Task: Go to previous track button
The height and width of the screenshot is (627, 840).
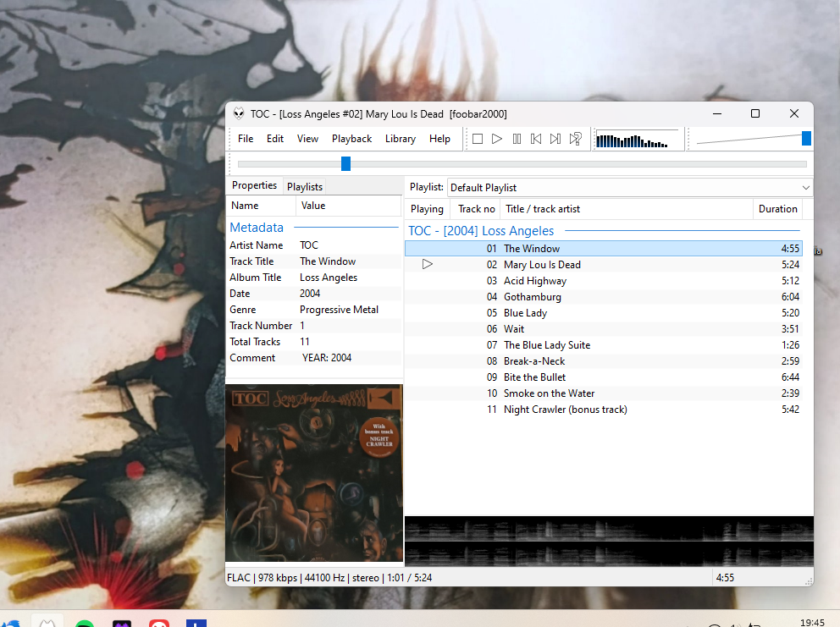Action: [x=536, y=140]
